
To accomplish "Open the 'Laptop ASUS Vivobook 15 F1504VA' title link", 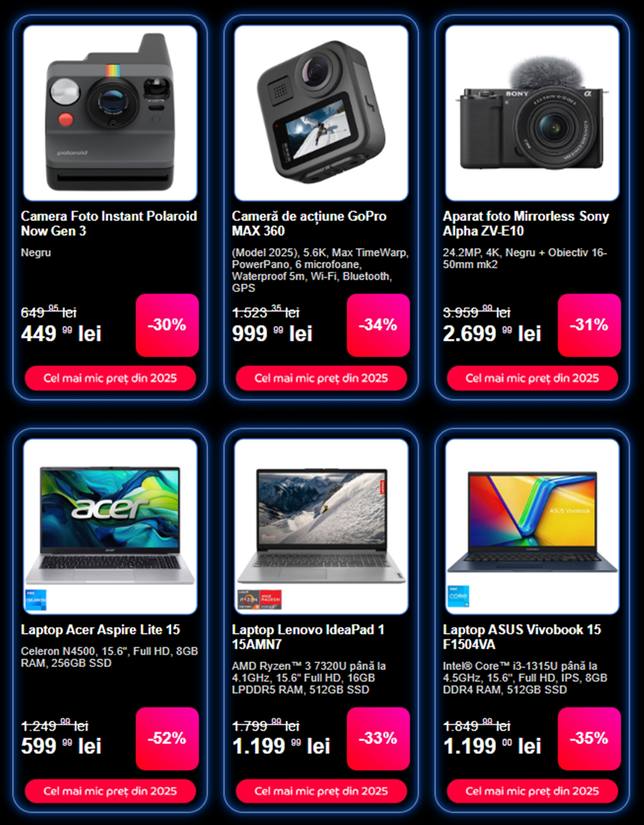I will pyautogui.click(x=522, y=637).
